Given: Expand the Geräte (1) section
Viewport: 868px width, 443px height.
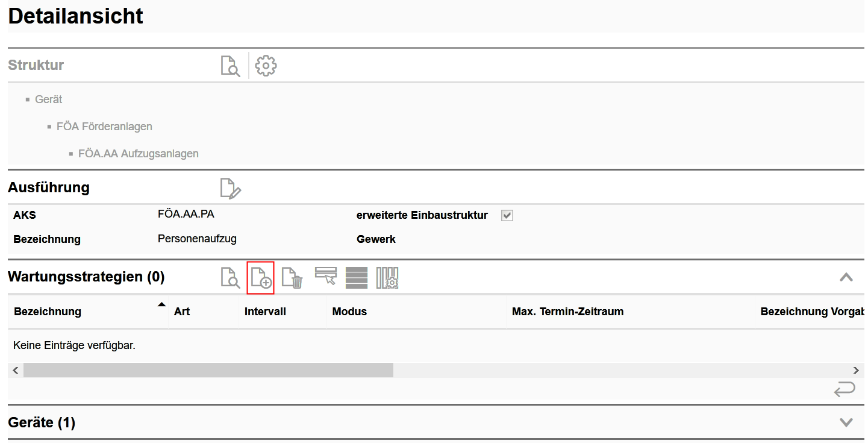Looking at the screenshot, I should click(x=846, y=423).
